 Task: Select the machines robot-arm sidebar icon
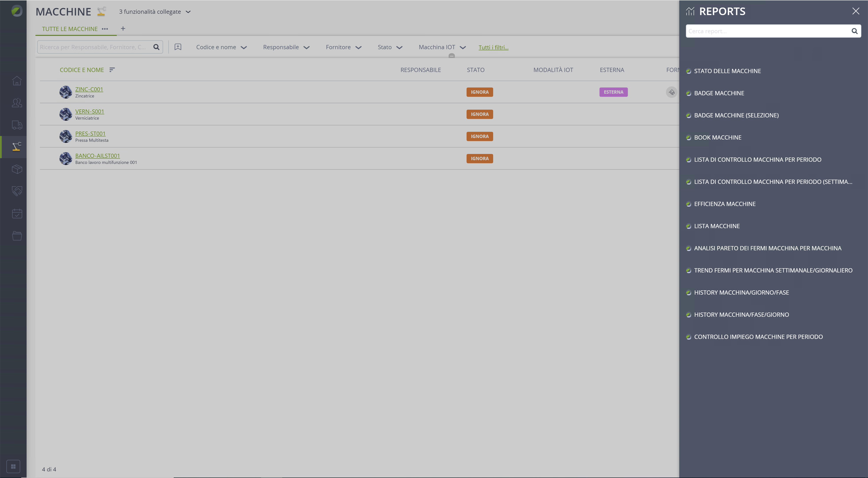(x=17, y=147)
